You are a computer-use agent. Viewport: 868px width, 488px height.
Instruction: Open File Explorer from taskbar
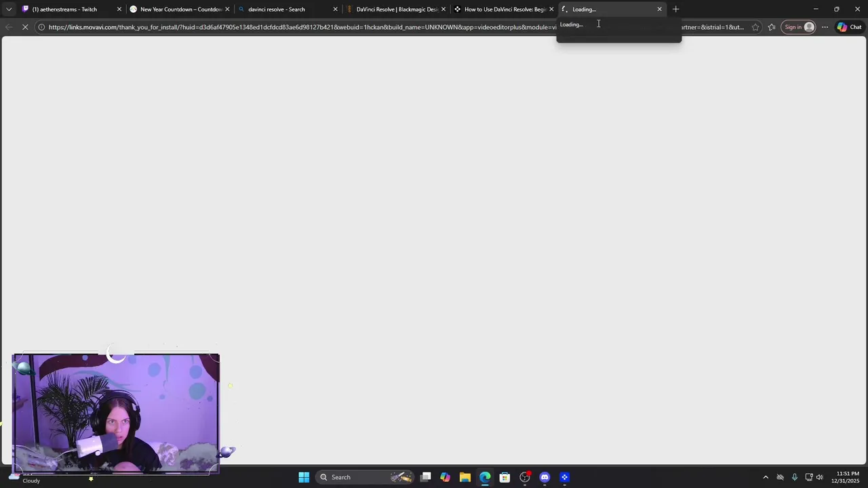pos(465,477)
